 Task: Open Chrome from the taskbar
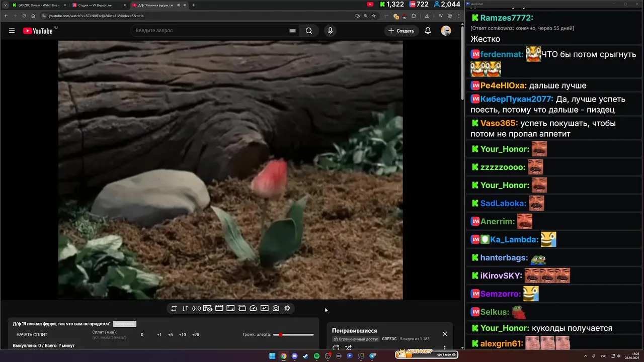click(x=283, y=356)
